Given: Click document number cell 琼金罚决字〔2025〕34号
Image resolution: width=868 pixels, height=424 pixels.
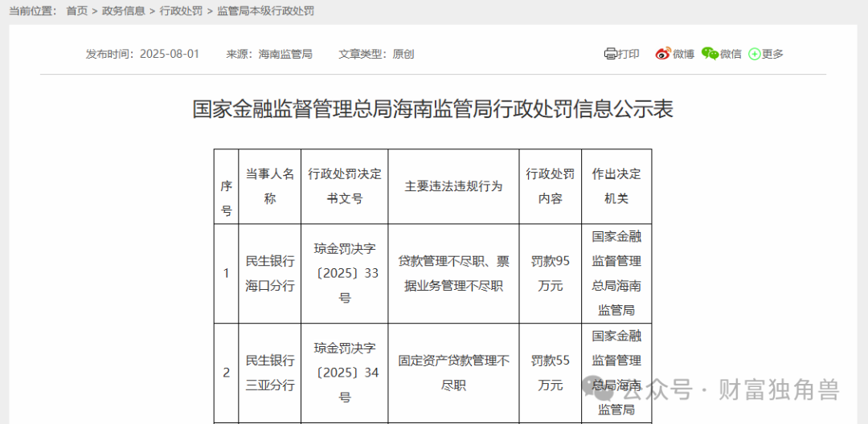Looking at the screenshot, I should point(344,373).
